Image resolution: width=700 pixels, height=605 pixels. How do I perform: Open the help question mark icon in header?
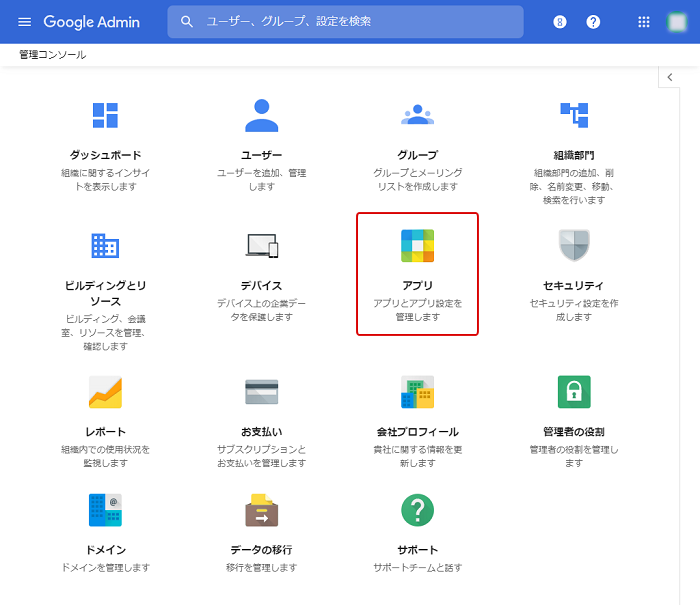click(593, 22)
